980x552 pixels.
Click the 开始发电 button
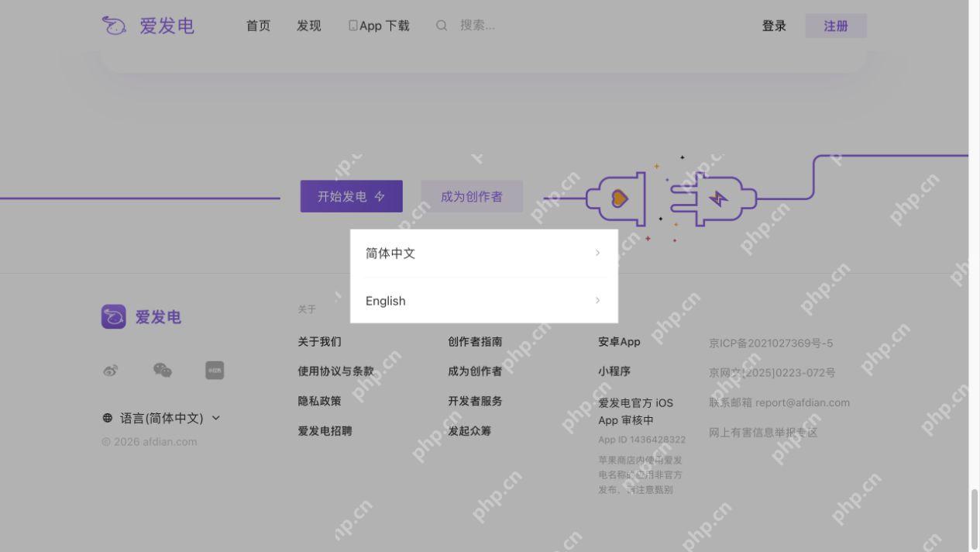coord(352,196)
